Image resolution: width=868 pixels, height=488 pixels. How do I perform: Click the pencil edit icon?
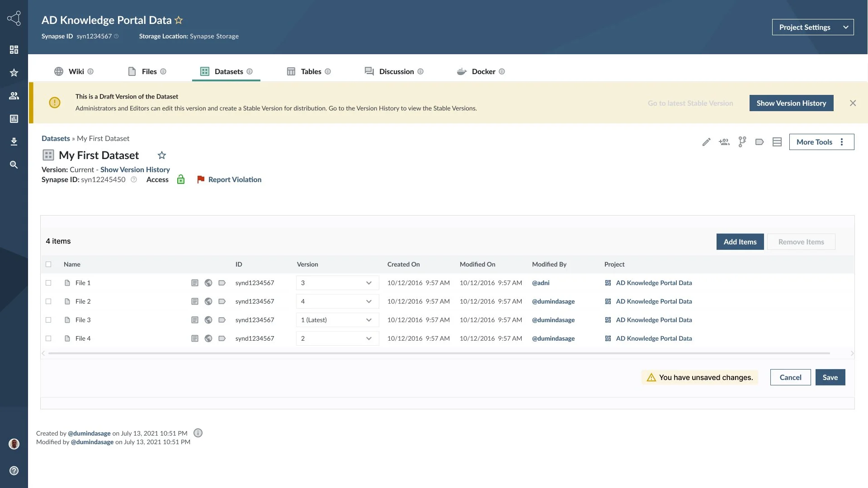click(706, 142)
